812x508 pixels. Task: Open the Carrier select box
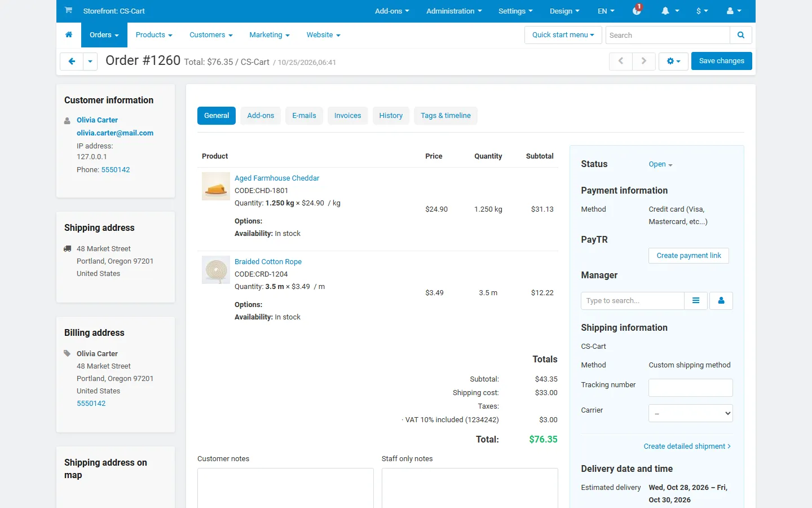(x=691, y=413)
